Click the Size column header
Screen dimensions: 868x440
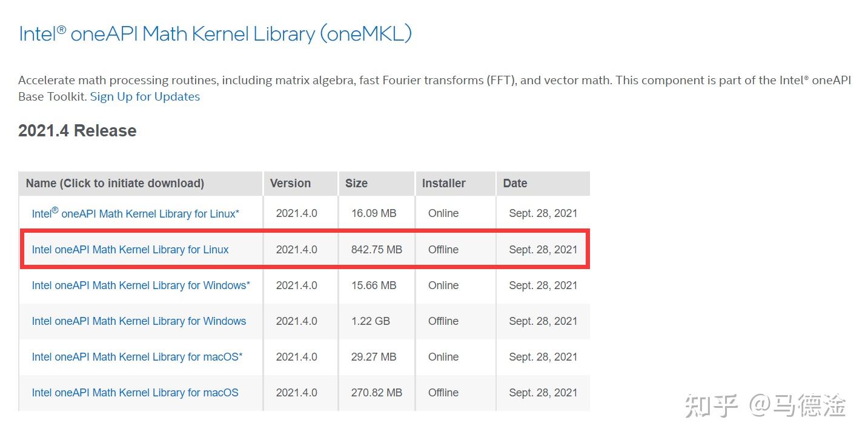(356, 184)
